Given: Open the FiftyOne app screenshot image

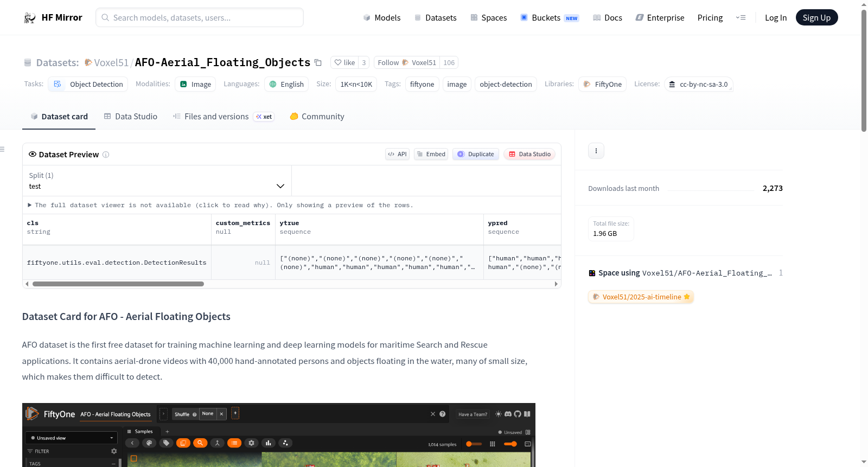Looking at the screenshot, I should tap(279, 435).
